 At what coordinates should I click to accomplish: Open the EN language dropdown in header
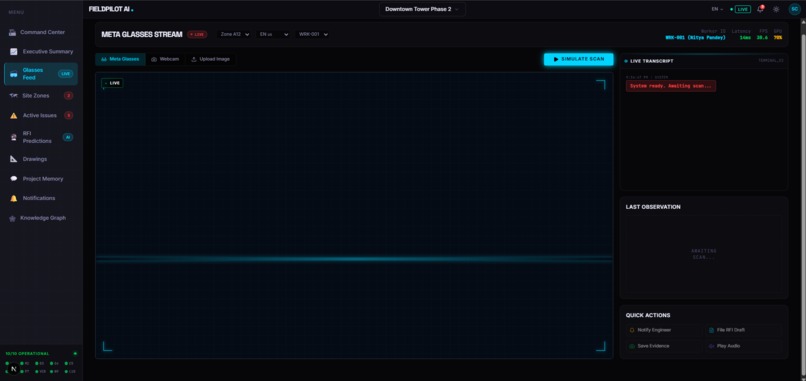[717, 9]
